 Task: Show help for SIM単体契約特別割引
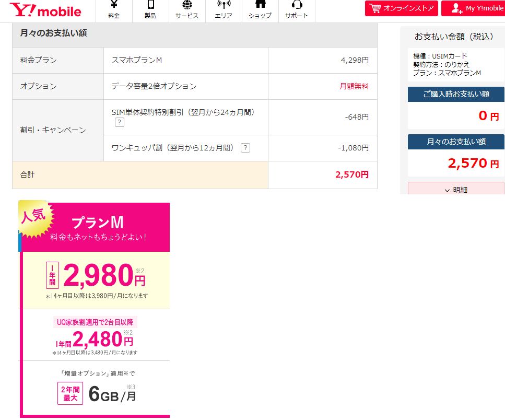click(x=120, y=122)
